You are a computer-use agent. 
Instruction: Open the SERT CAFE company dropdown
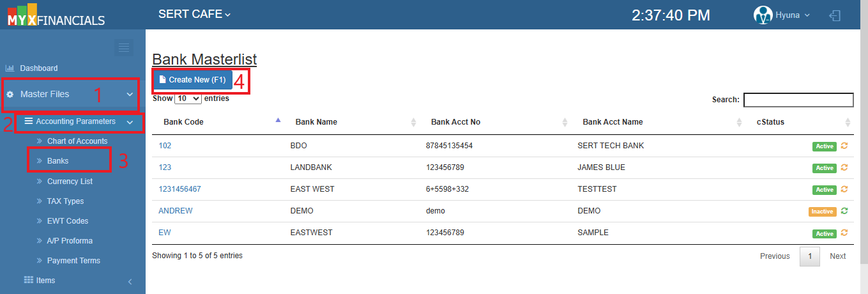pos(194,14)
